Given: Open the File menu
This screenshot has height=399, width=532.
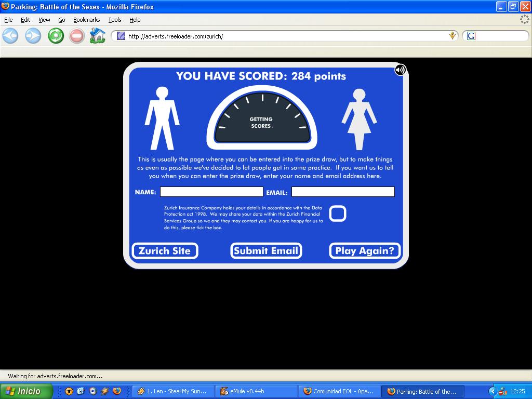Looking at the screenshot, I should [x=8, y=20].
